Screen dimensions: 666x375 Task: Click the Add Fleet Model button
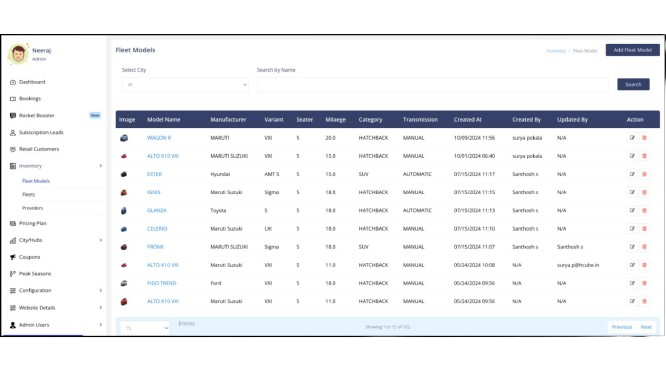pyautogui.click(x=632, y=50)
